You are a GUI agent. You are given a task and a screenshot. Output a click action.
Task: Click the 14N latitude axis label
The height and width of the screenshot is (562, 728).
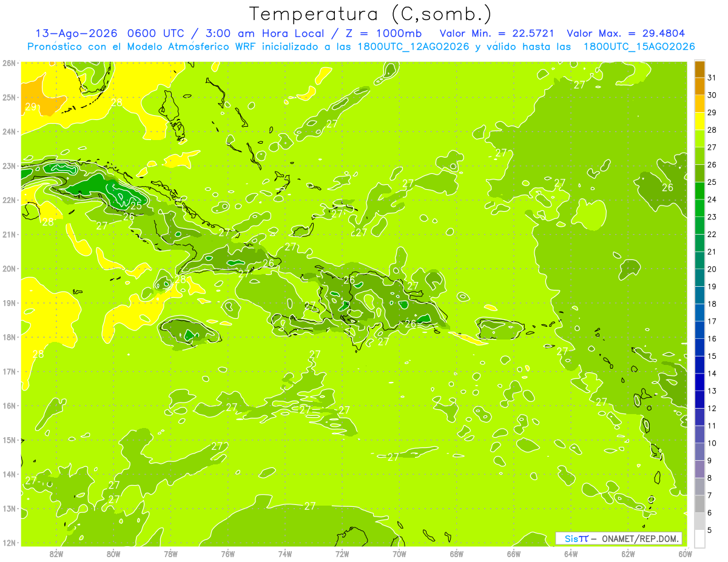pyautogui.click(x=9, y=474)
